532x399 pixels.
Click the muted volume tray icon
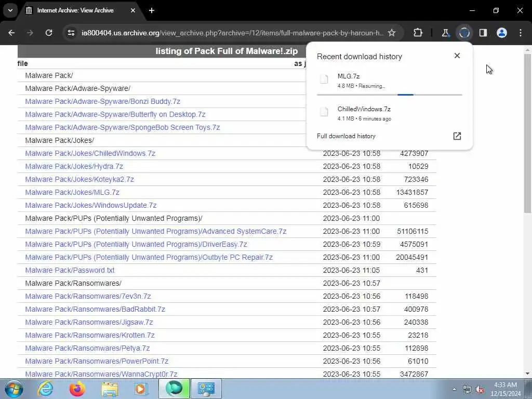(x=480, y=389)
